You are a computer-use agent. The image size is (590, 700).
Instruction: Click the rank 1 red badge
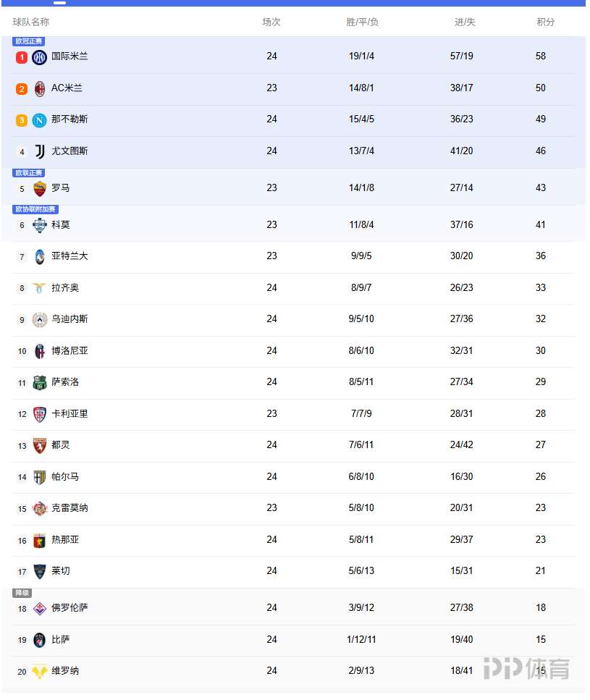[x=22, y=57]
